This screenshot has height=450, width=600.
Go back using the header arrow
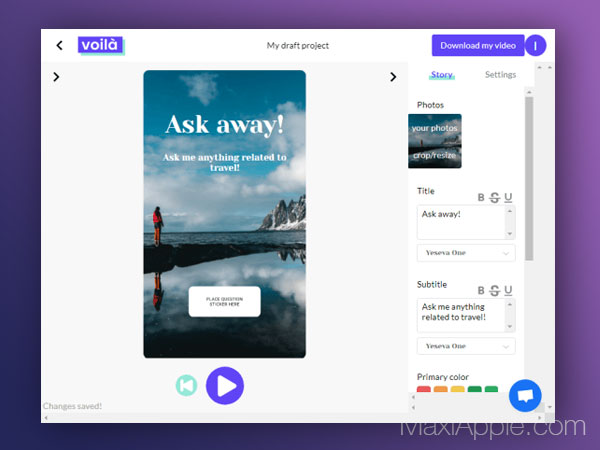59,46
